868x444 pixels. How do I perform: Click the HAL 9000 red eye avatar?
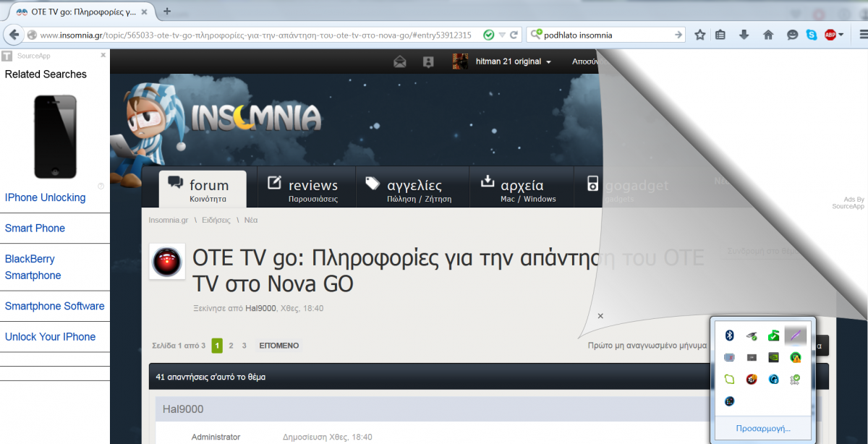166,261
